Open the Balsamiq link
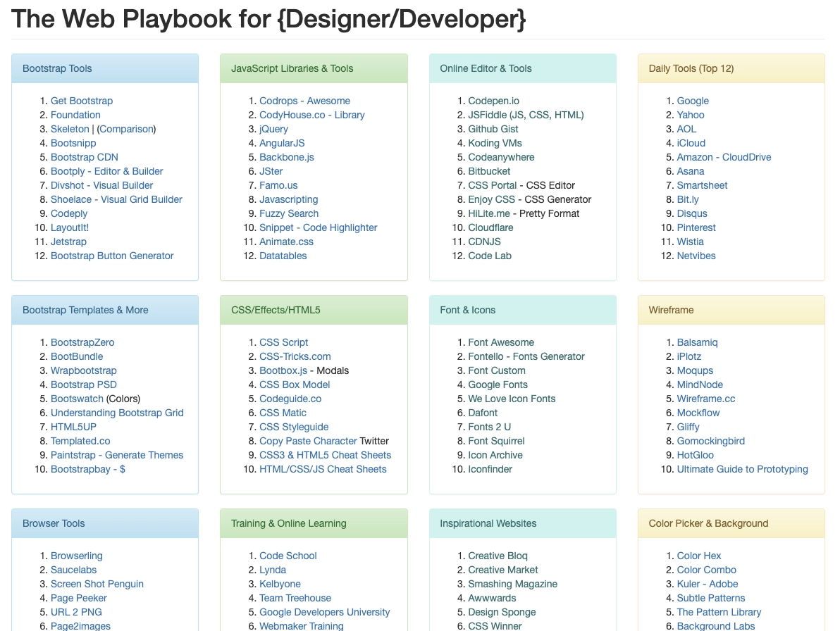 697,342
